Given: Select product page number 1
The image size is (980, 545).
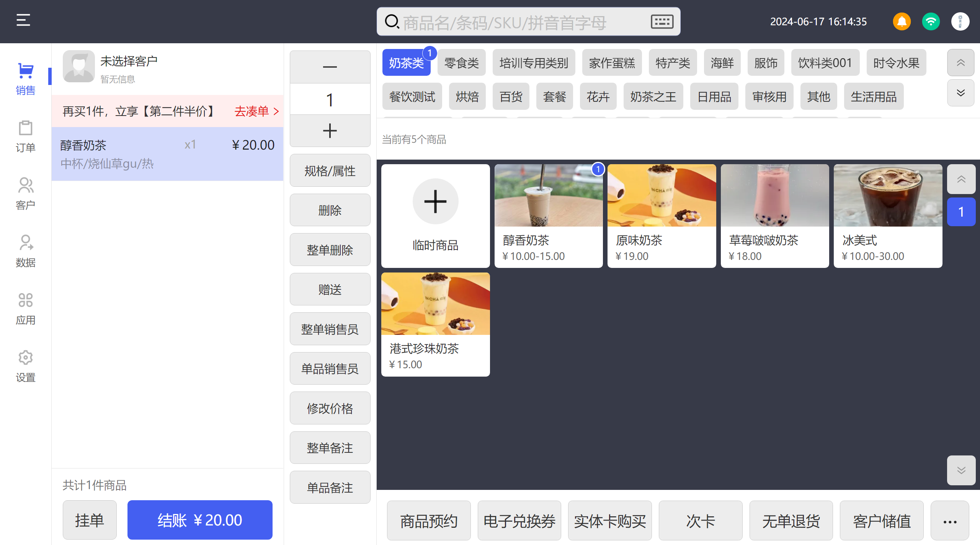Looking at the screenshot, I should [961, 212].
